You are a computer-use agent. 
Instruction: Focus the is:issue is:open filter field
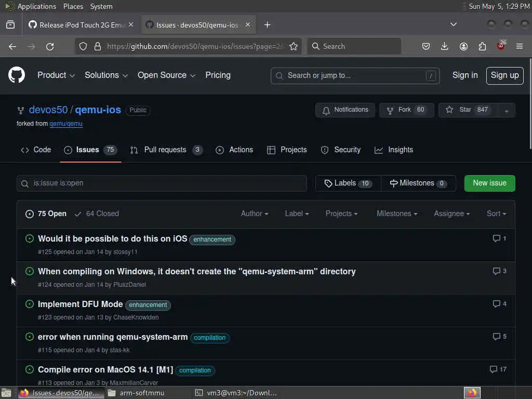162,183
